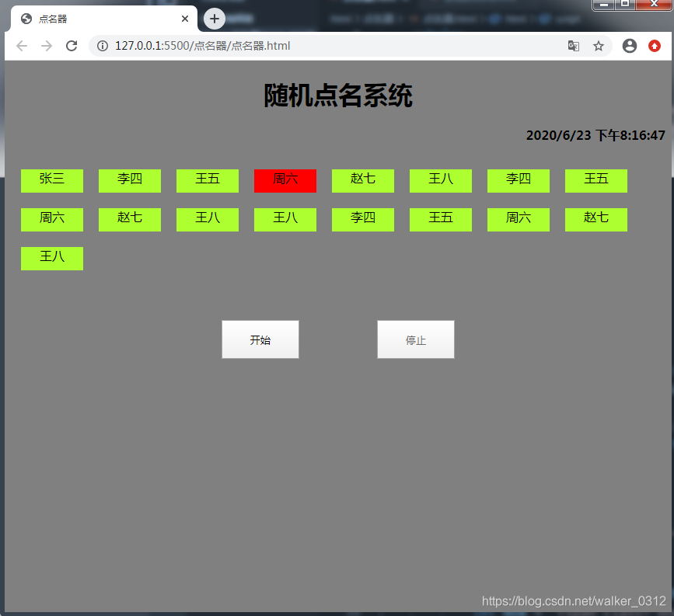Reload the 点名器 page

[72, 46]
